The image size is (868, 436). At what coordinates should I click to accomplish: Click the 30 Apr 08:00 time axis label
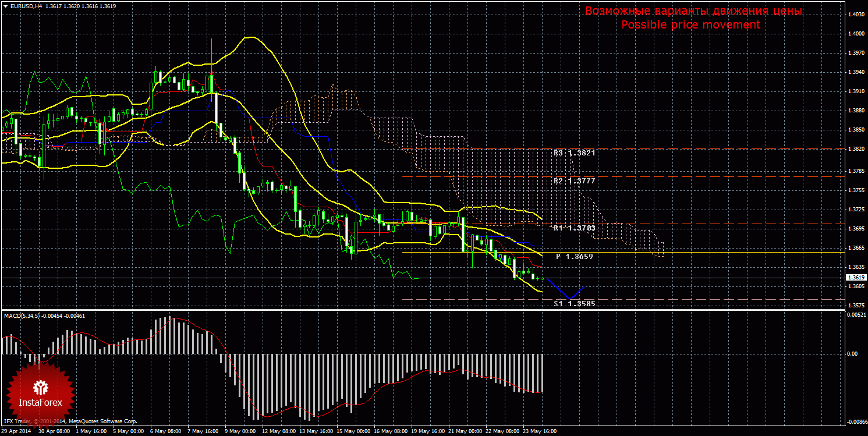[x=54, y=432]
